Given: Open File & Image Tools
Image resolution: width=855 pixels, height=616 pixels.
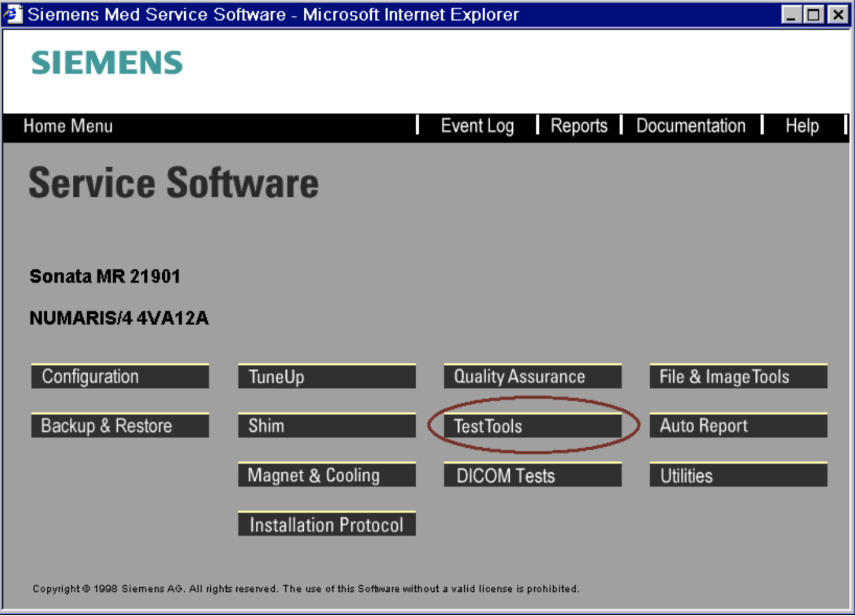Looking at the screenshot, I should [738, 377].
